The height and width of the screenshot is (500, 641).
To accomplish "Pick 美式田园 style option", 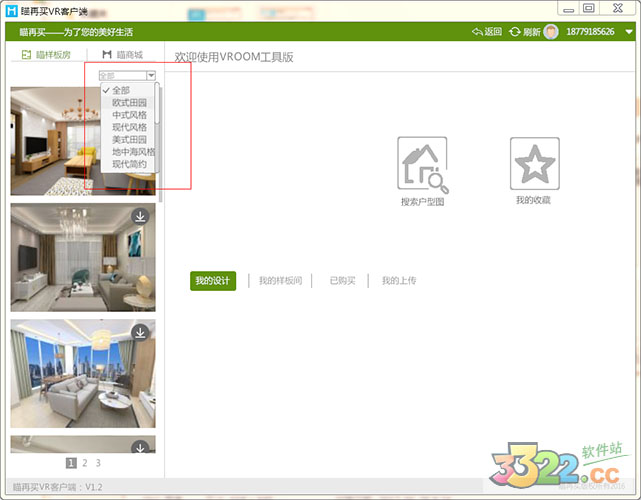I will (128, 139).
